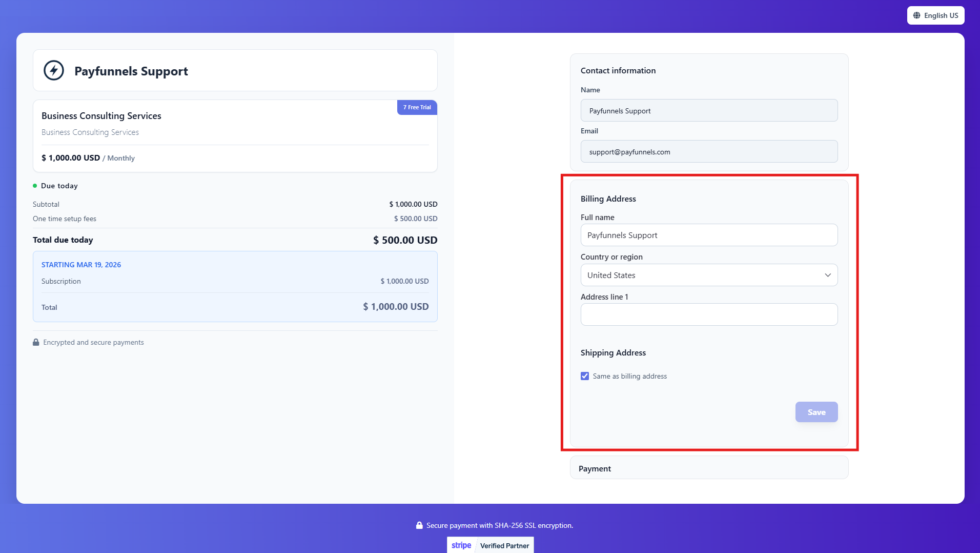Click the One time setup fees label
This screenshot has width=980, height=553.
tap(65, 219)
